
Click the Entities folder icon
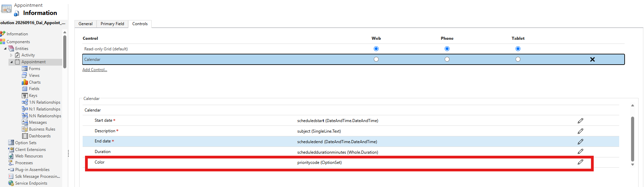point(11,48)
